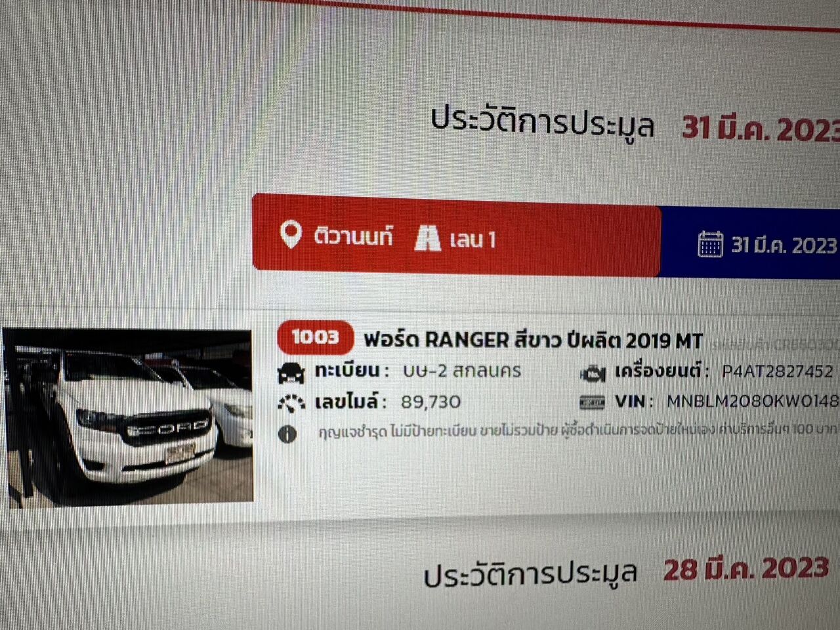The width and height of the screenshot is (840, 630).
Task: Click the location pin icon beside ติวานนท์
Action: click(x=291, y=234)
